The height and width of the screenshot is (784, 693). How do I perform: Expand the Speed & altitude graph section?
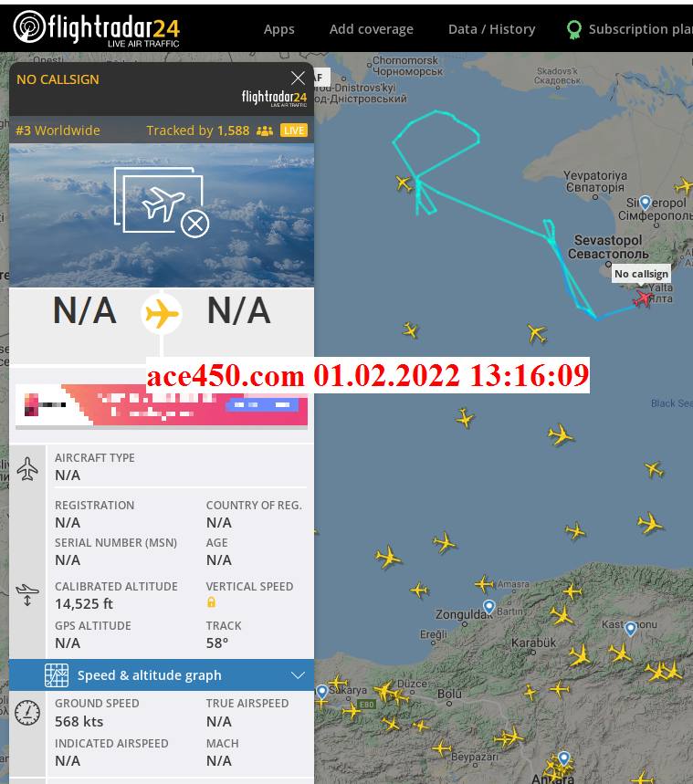point(162,675)
